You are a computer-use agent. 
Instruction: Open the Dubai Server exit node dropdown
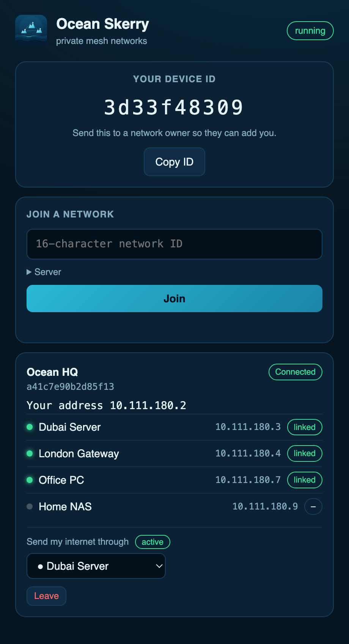(96, 566)
